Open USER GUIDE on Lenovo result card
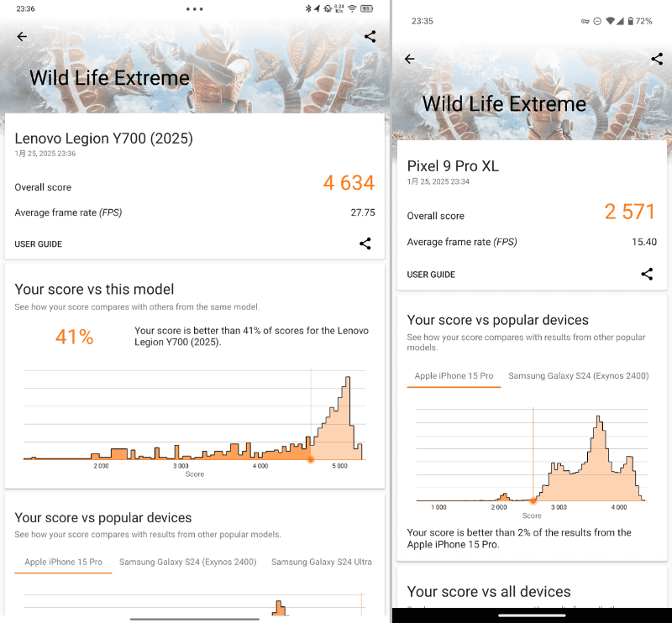672x623 pixels. pos(38,243)
